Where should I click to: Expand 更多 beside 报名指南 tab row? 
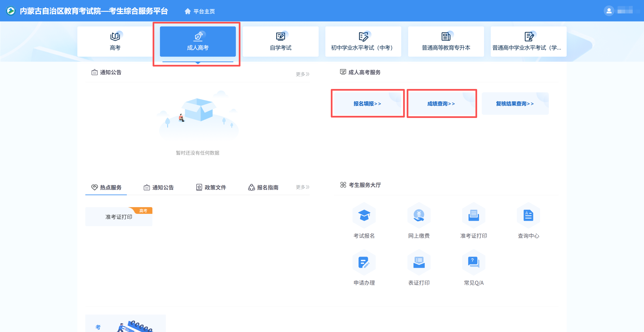tap(302, 187)
